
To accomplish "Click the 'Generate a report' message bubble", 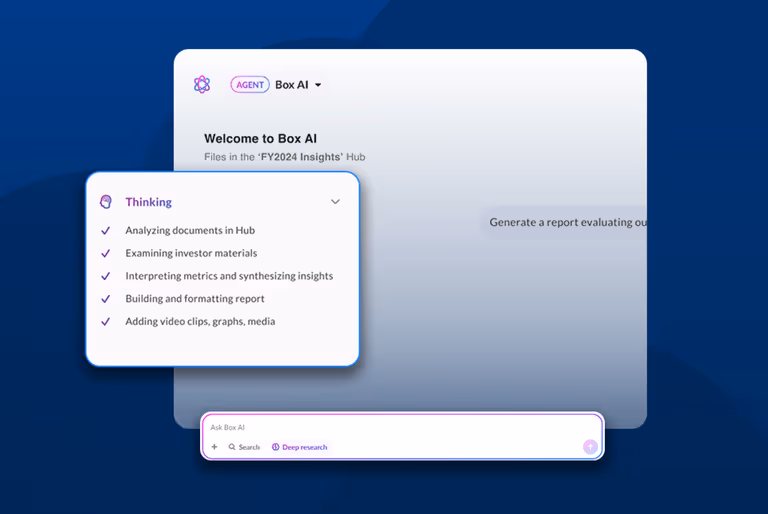I will 567,222.
